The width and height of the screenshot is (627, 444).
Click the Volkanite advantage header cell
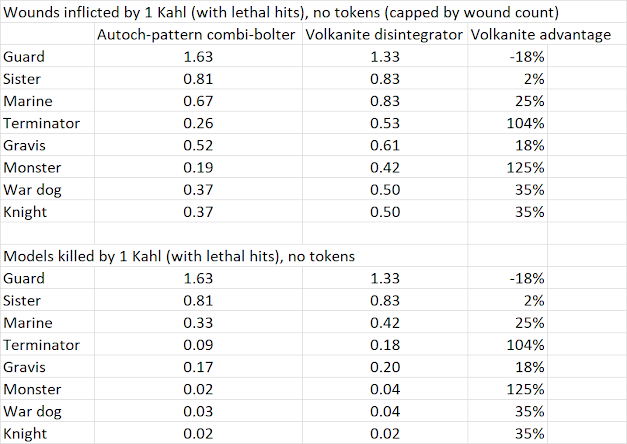click(541, 34)
